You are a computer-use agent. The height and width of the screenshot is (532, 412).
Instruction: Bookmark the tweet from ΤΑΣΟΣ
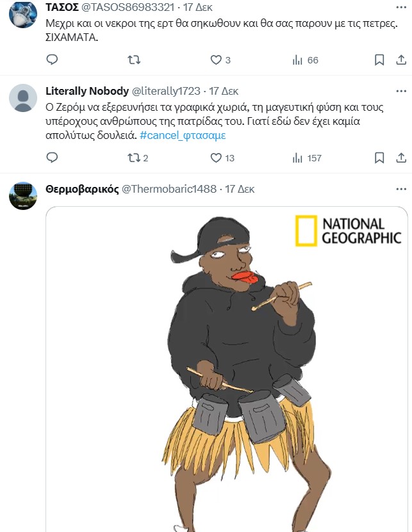379,60
